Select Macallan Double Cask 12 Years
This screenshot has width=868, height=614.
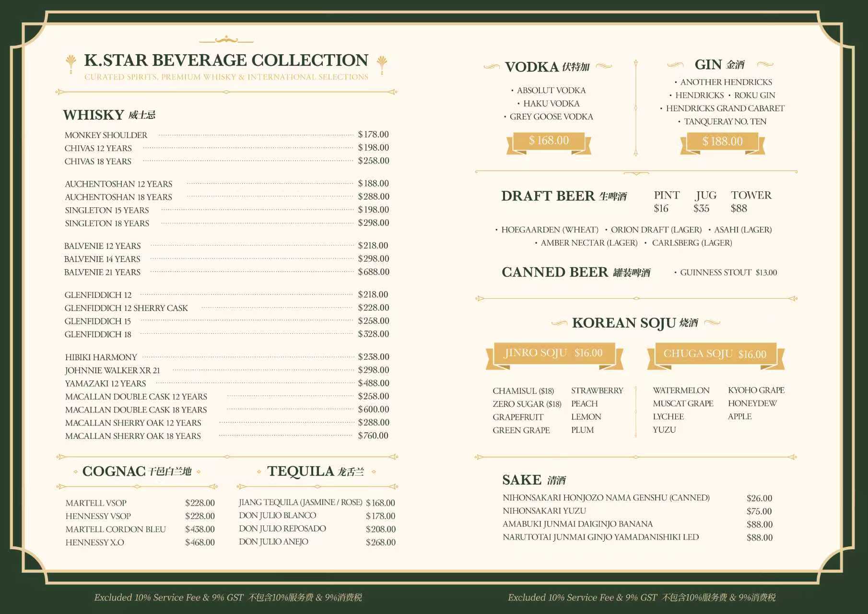136,397
